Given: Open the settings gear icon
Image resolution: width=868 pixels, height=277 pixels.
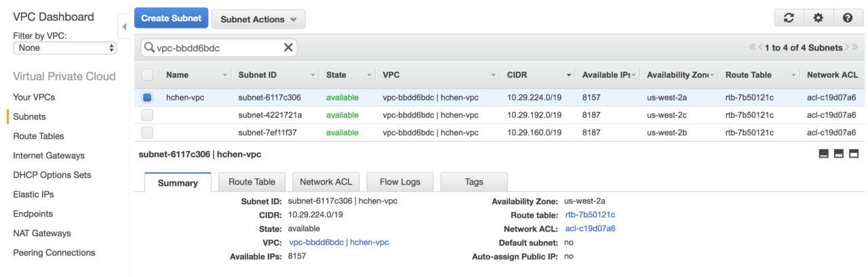Looking at the screenshot, I should (x=818, y=18).
